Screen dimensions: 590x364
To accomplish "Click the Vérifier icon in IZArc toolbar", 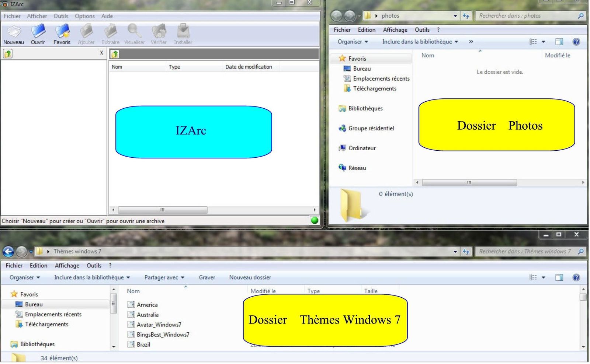I will point(159,31).
